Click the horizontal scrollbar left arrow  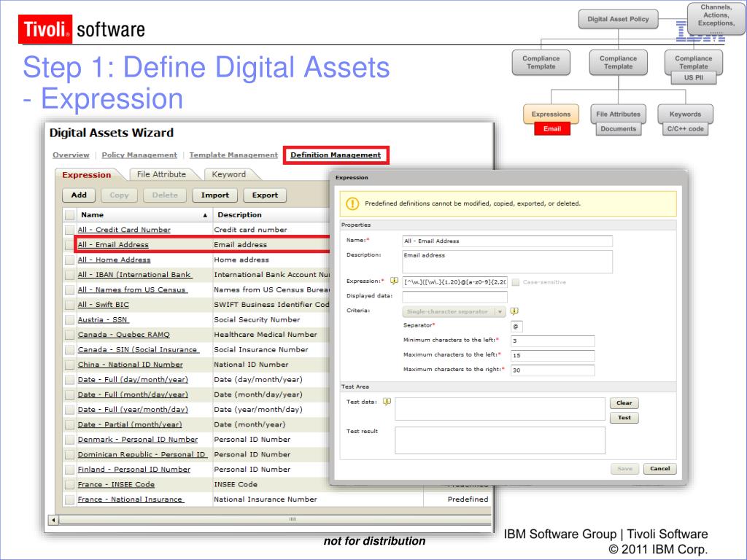click(53, 519)
